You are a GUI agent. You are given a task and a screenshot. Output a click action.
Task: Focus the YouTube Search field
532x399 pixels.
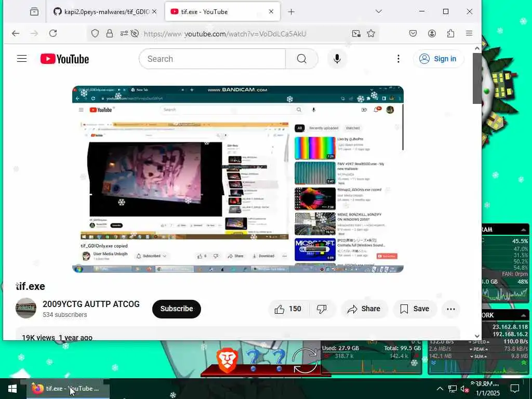(212, 59)
